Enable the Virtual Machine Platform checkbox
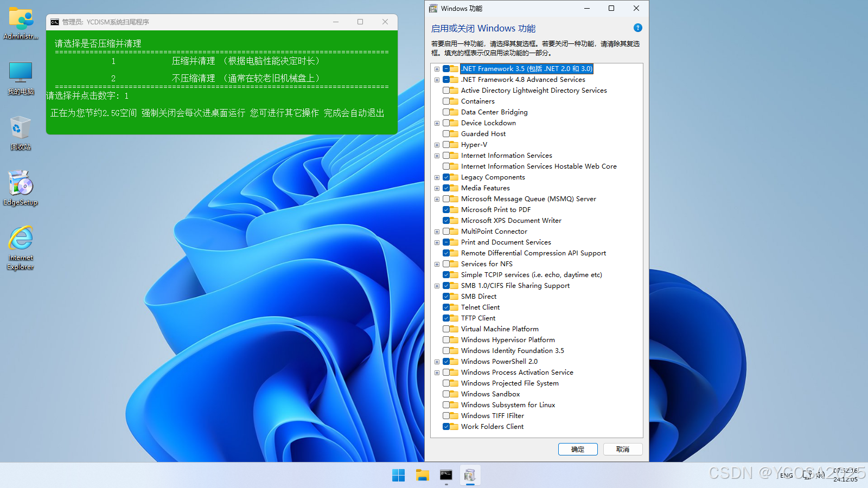The height and width of the screenshot is (488, 868). [x=446, y=329]
